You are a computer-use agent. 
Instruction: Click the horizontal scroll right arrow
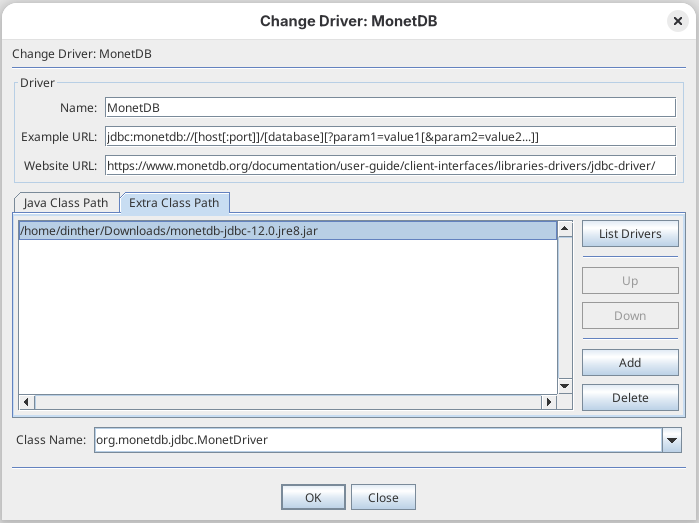click(549, 402)
